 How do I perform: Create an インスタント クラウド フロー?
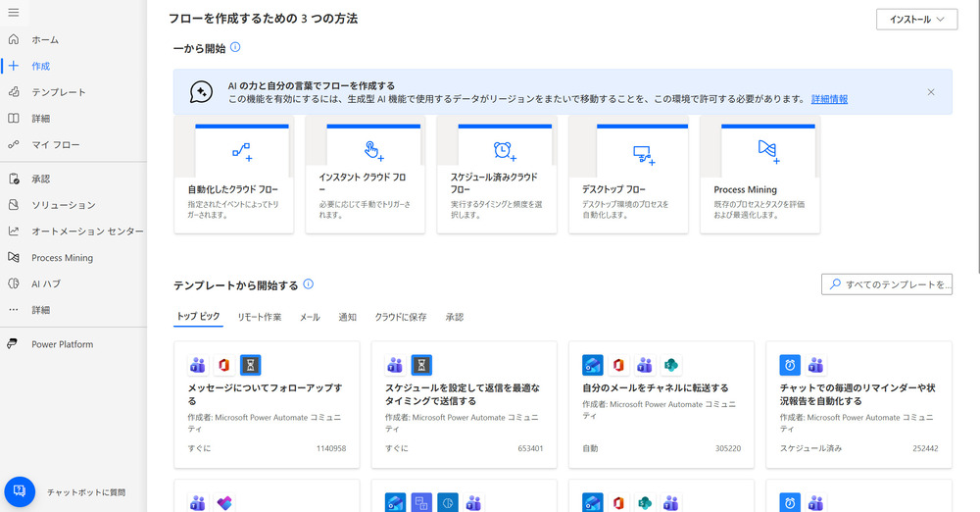click(365, 175)
